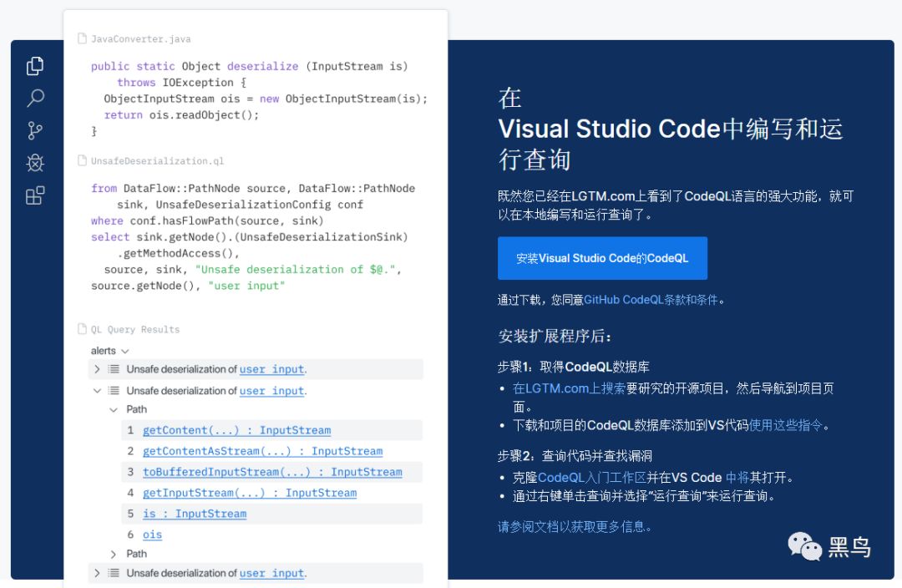Click the QL Query Results file icon

[x=82, y=329]
